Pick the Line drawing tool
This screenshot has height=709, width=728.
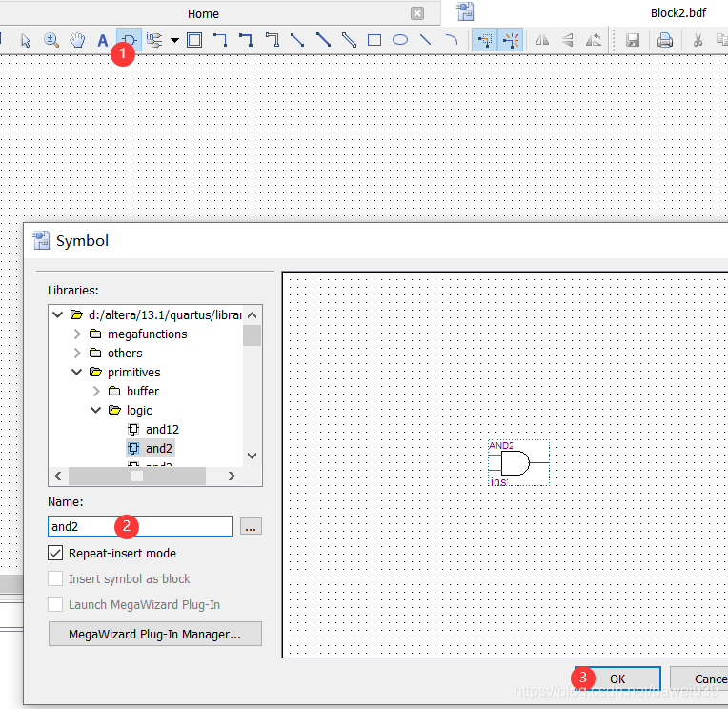pyautogui.click(x=425, y=40)
